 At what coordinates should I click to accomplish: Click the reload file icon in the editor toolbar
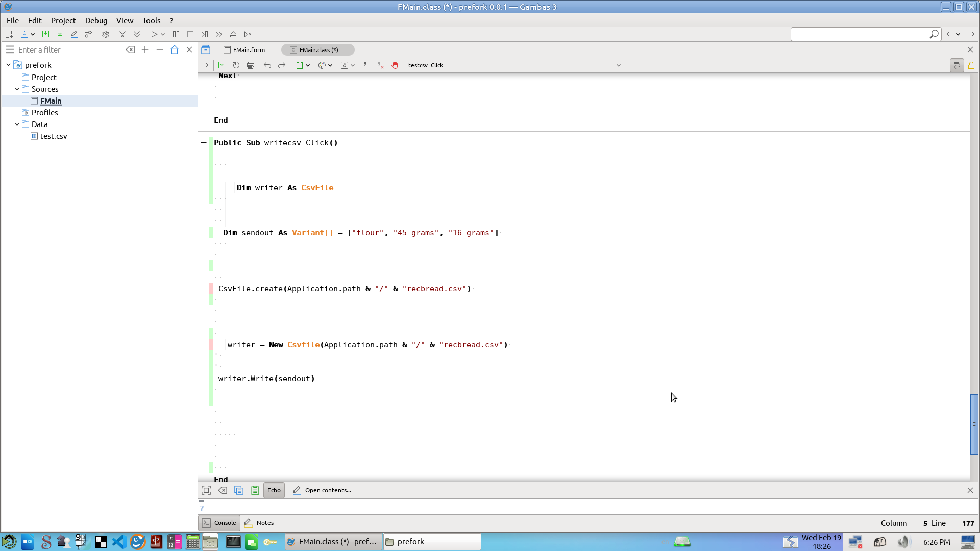coord(236,65)
